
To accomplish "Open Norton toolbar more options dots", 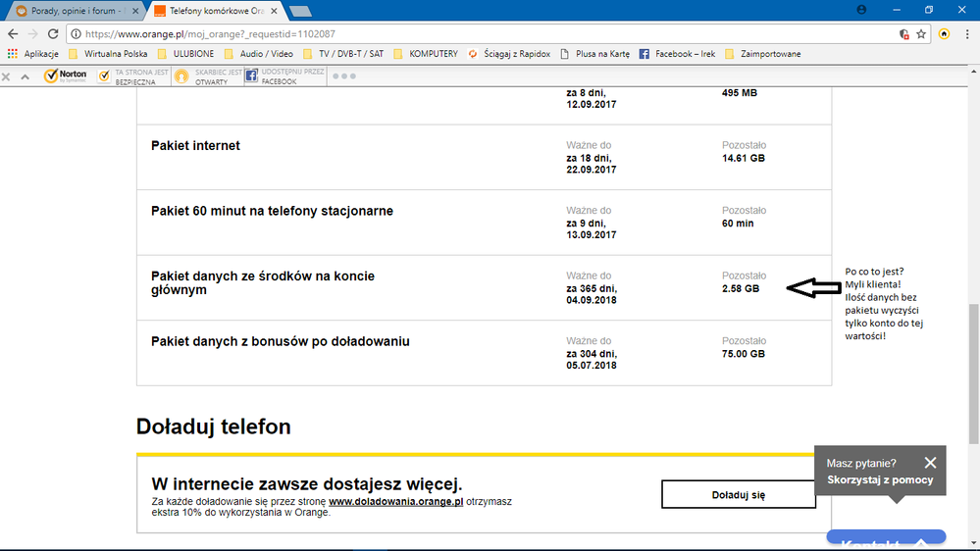I will coord(343,76).
